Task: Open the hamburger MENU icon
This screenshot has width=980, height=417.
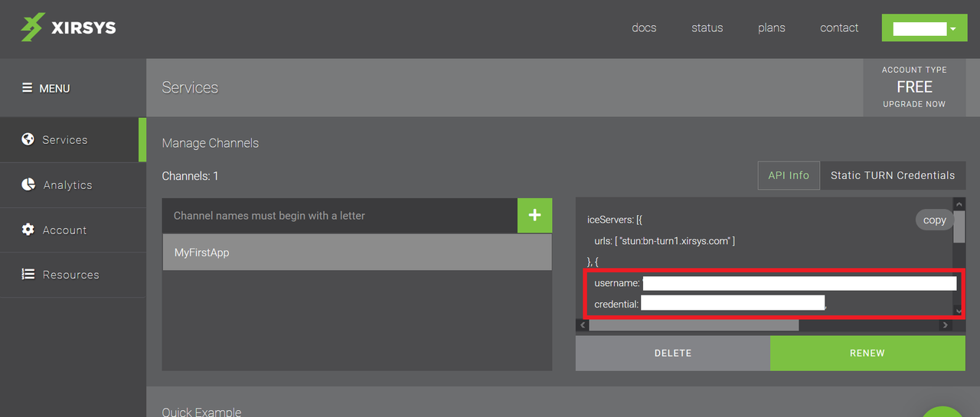Action: coord(28,88)
